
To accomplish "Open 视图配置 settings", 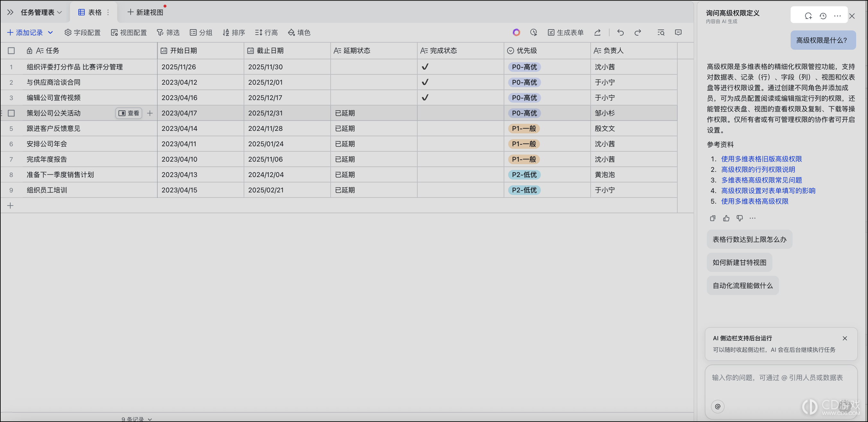I will coord(129,33).
